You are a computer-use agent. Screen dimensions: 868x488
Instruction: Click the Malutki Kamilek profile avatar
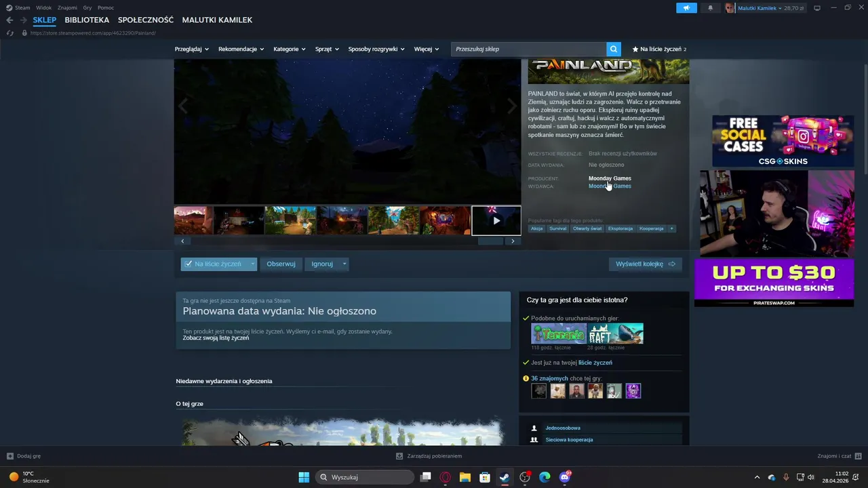point(730,8)
